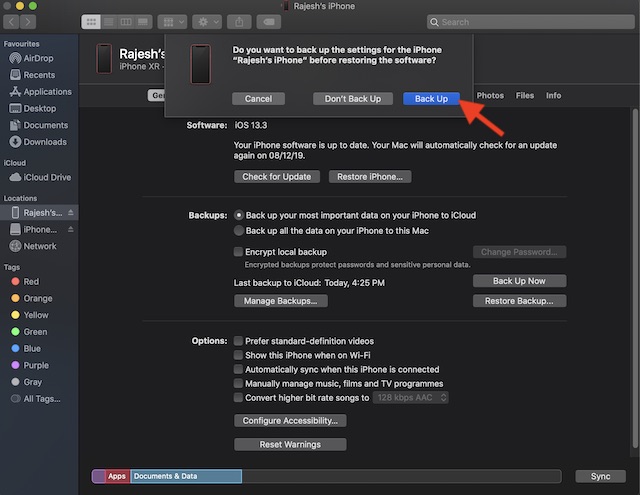The image size is (640, 495).
Task: Open Downloads in the sidebar
Action: [x=39, y=142]
